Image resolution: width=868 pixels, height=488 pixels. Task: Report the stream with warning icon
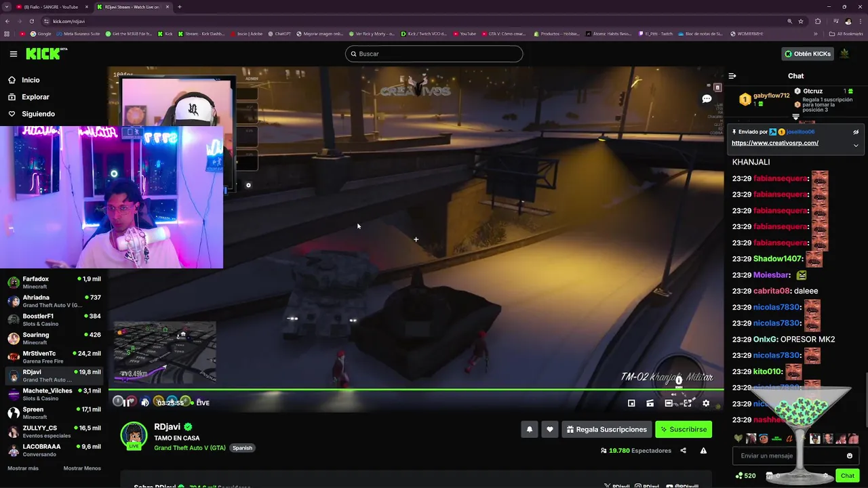pos(703,451)
